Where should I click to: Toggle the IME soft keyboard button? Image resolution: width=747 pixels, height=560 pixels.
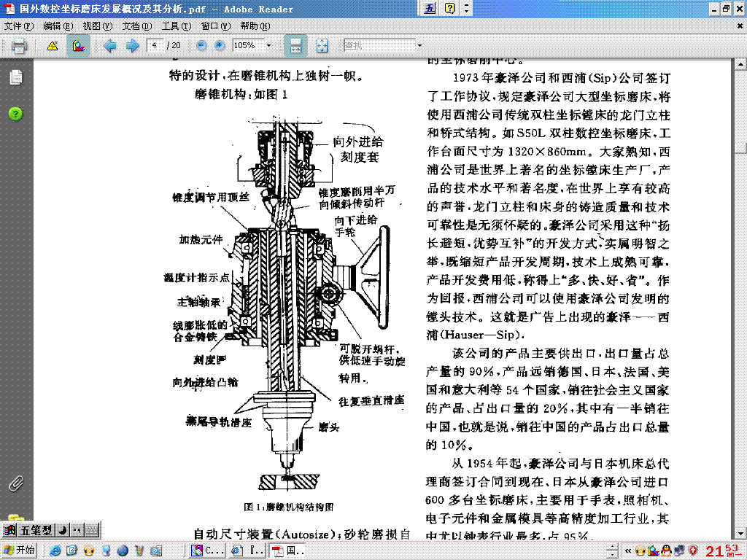[x=91, y=530]
